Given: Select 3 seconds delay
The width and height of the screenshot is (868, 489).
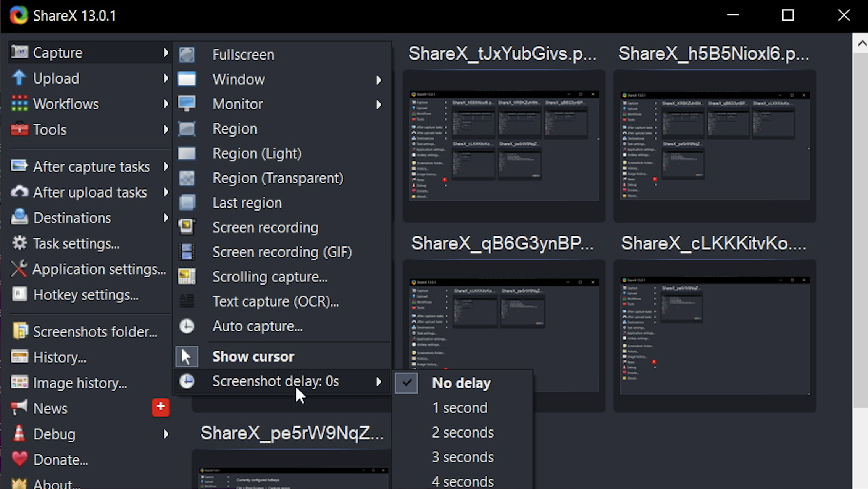Looking at the screenshot, I should point(462,457).
